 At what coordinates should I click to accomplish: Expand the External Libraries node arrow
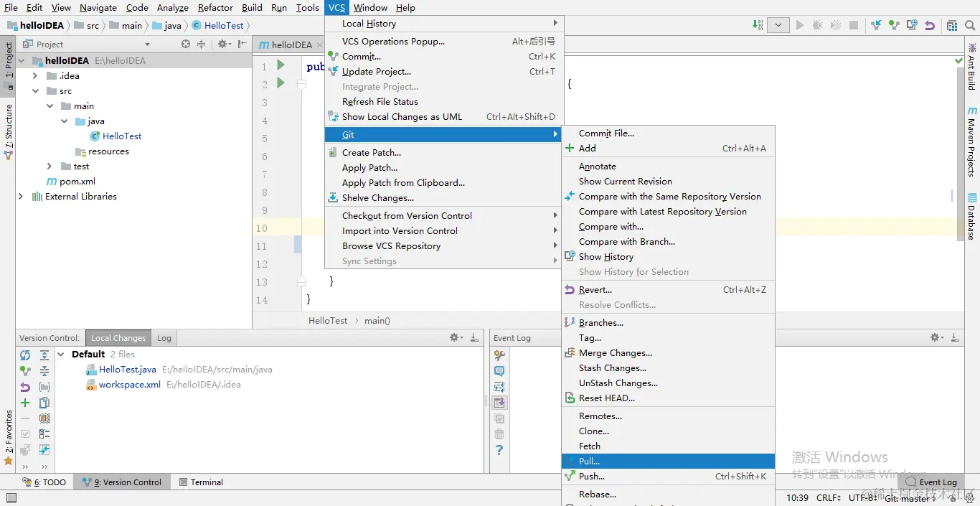[x=21, y=197]
